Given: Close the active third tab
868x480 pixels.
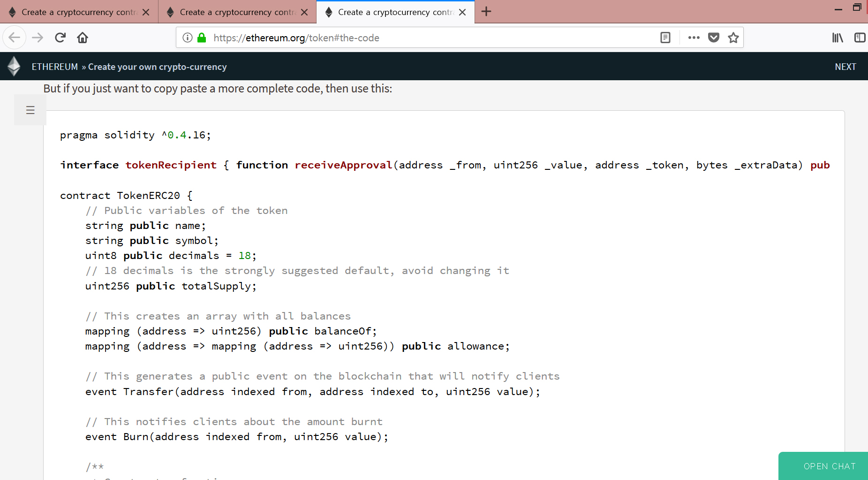Looking at the screenshot, I should [463, 12].
